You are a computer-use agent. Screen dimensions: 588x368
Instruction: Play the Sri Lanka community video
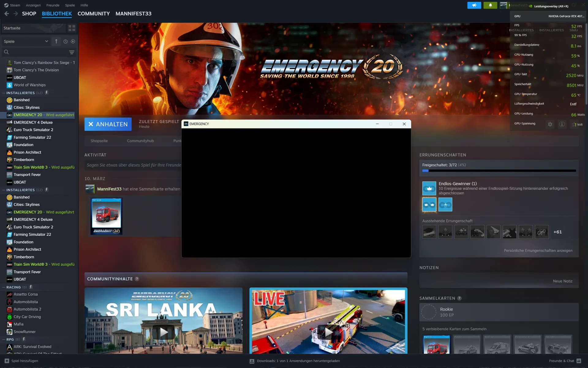164,332
